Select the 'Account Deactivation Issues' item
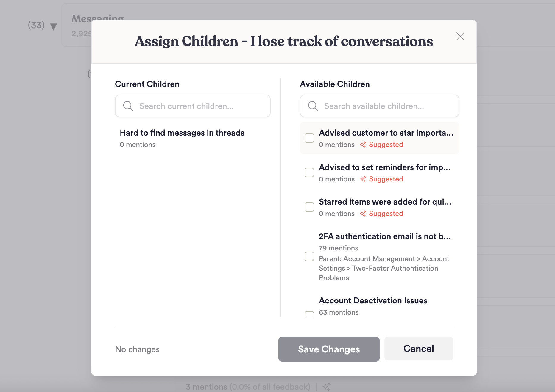This screenshot has height=392, width=555. pos(373,301)
